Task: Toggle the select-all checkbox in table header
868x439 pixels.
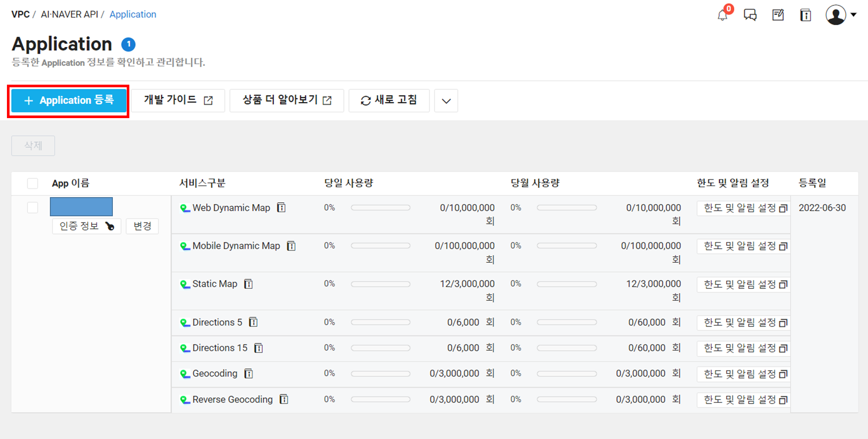Action: (x=33, y=183)
